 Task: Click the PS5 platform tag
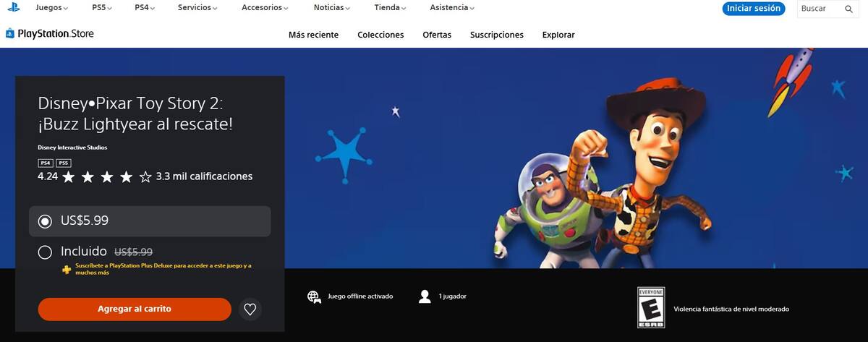[64, 163]
